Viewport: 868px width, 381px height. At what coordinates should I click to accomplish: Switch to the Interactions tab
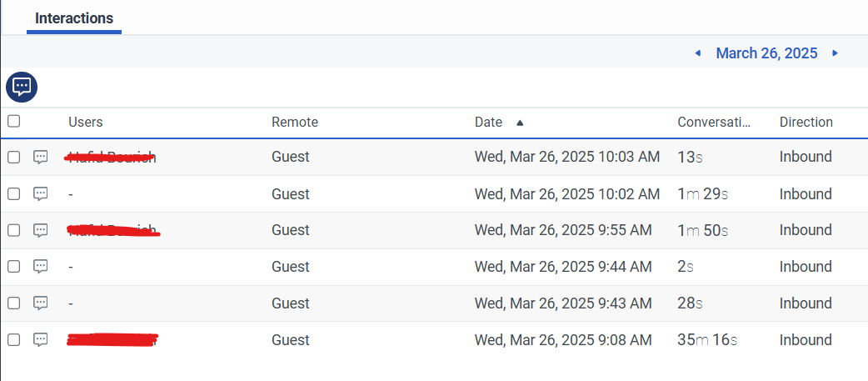pos(74,18)
